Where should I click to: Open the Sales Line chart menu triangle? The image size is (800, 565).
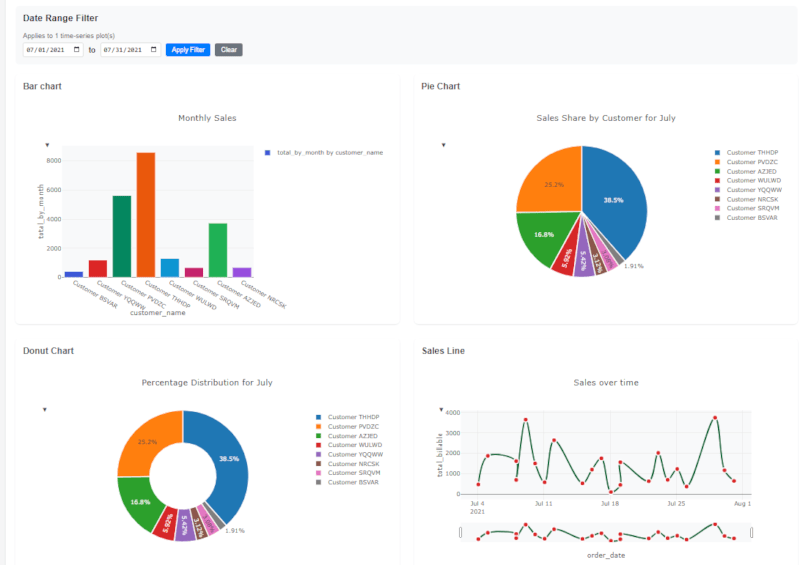[x=441, y=410]
